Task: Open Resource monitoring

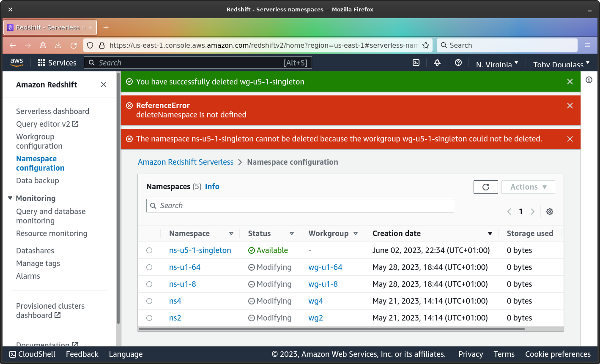Action: pyautogui.click(x=52, y=233)
